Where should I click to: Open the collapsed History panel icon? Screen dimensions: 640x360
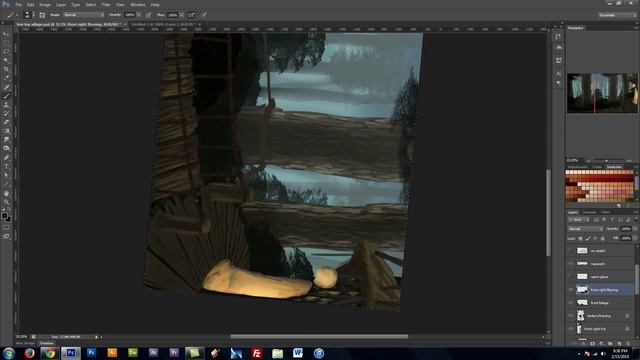pos(558,36)
